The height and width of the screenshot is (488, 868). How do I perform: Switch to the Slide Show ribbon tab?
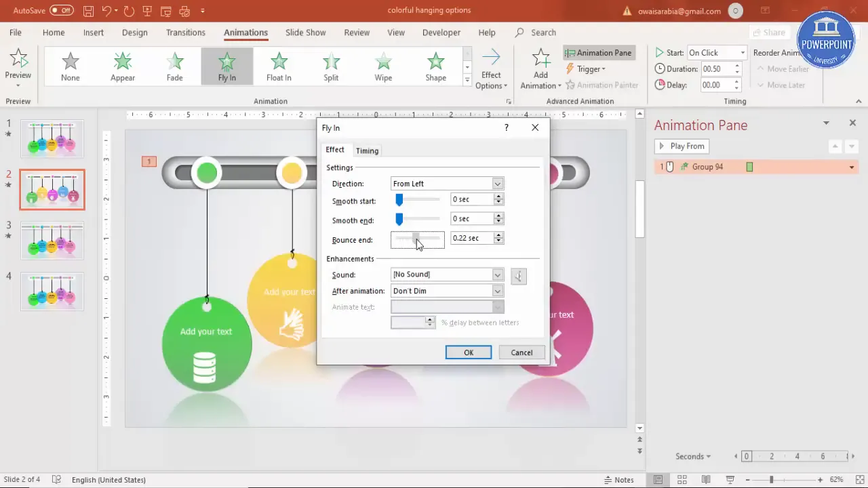(306, 33)
